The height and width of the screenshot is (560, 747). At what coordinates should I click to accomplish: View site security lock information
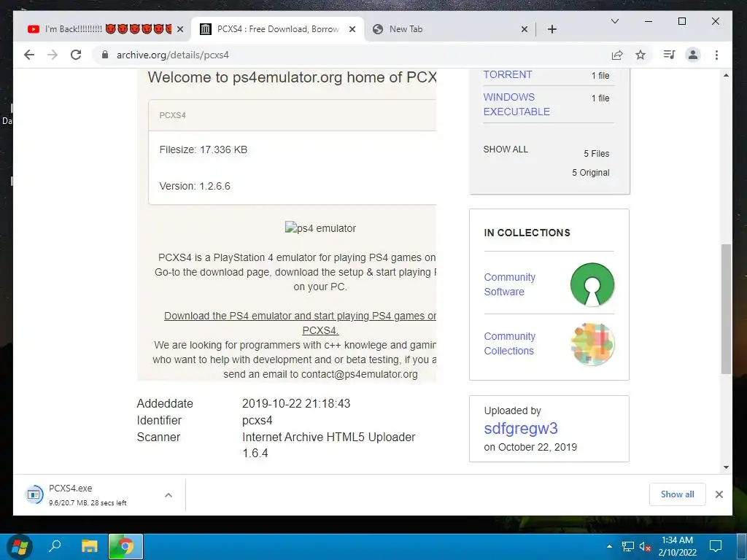tap(105, 55)
